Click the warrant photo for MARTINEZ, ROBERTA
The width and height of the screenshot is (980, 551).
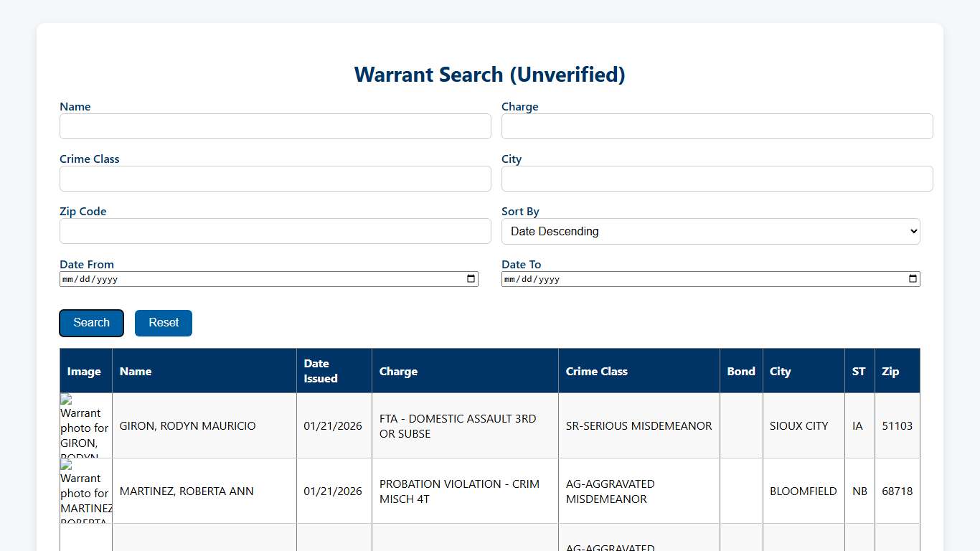(x=84, y=491)
